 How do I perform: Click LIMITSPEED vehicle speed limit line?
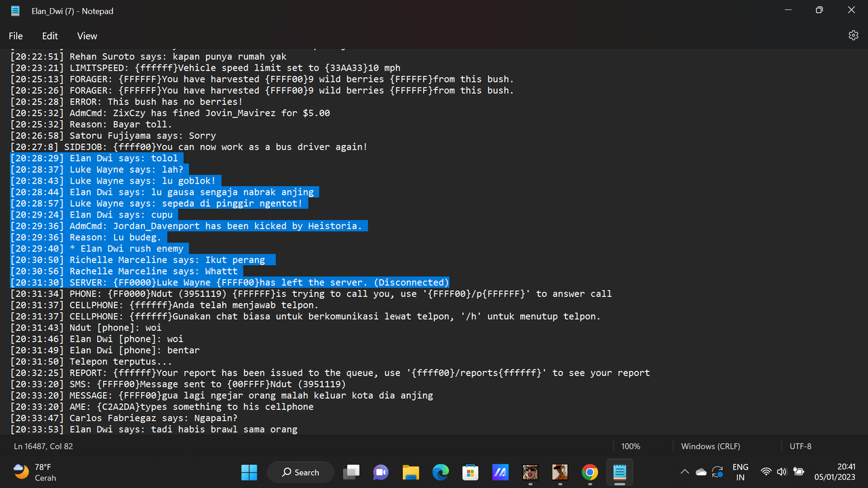(205, 68)
